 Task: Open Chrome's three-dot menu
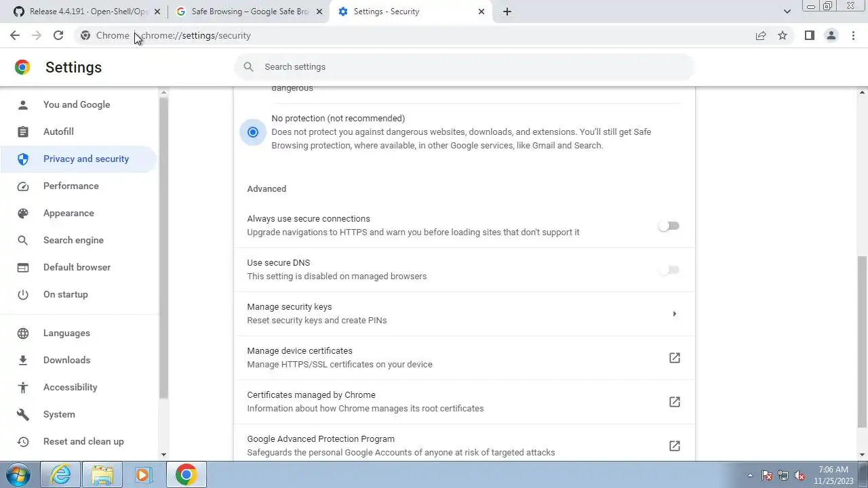pos(853,35)
